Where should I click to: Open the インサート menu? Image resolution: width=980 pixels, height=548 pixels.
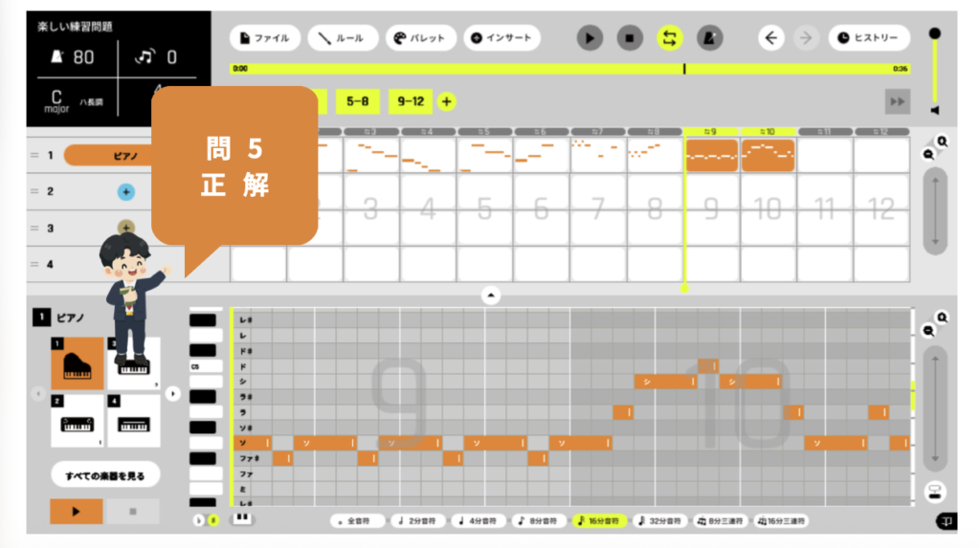tap(502, 38)
